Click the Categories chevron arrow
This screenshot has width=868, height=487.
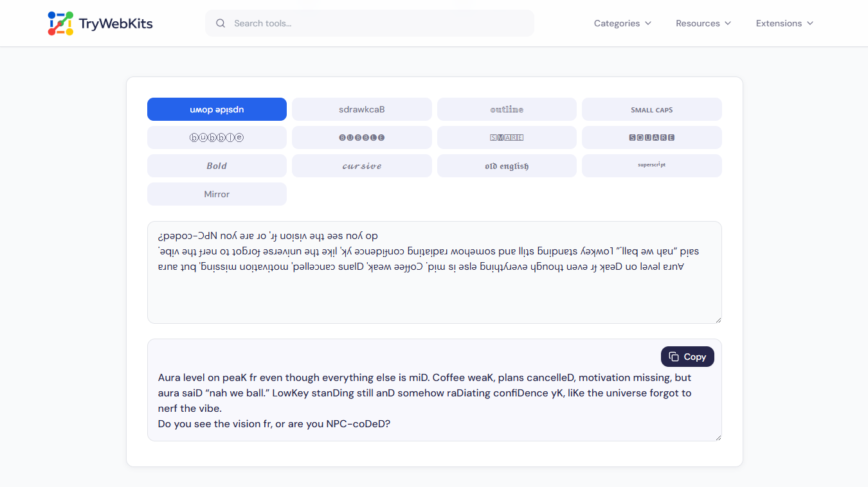[x=648, y=23]
